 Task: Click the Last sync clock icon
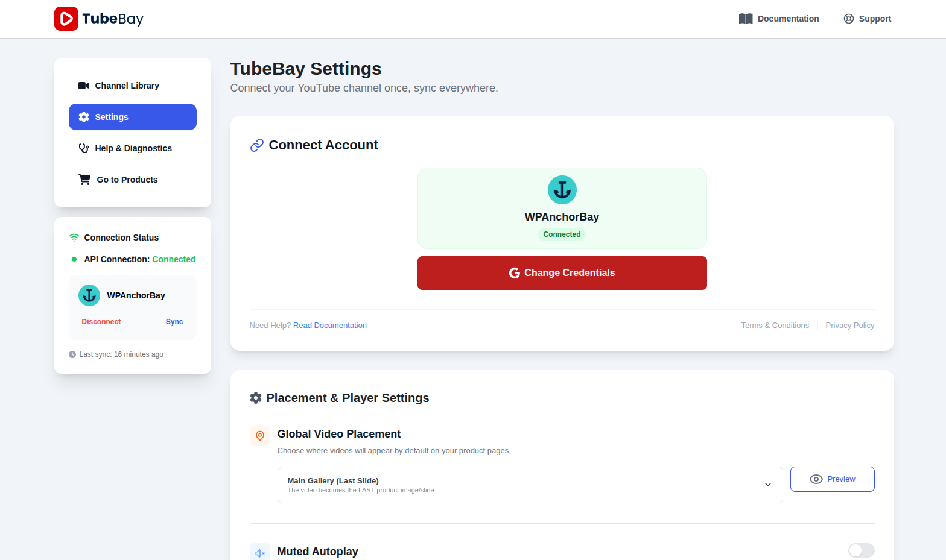(x=72, y=354)
